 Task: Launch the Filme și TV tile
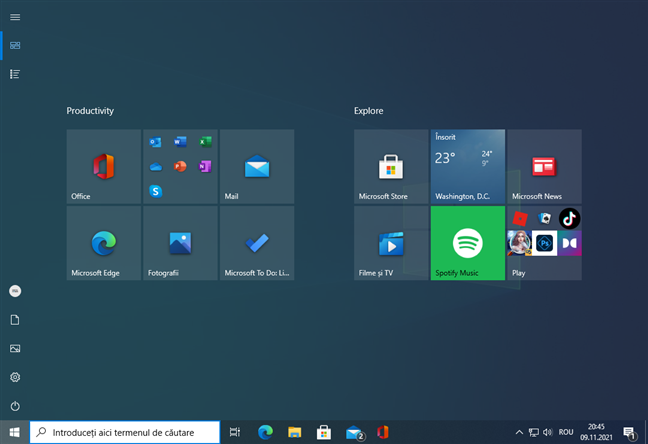tap(391, 243)
